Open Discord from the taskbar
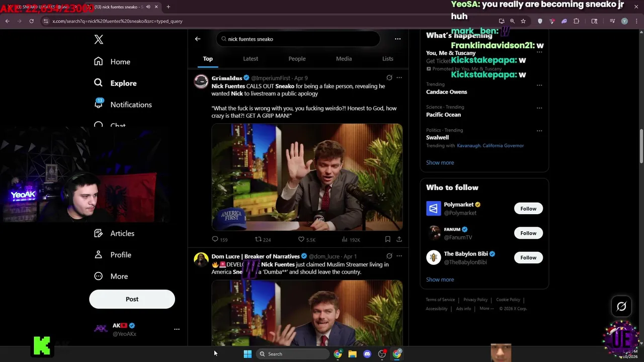The width and height of the screenshot is (644, 362). coord(367,354)
